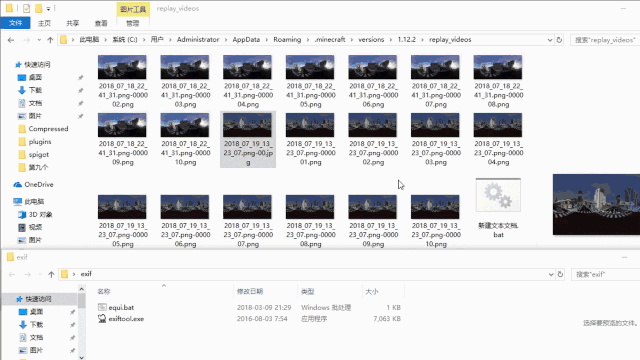The height and width of the screenshot is (360, 640).
Task: Select 此电脑 in the navigation pane
Action: point(34,202)
